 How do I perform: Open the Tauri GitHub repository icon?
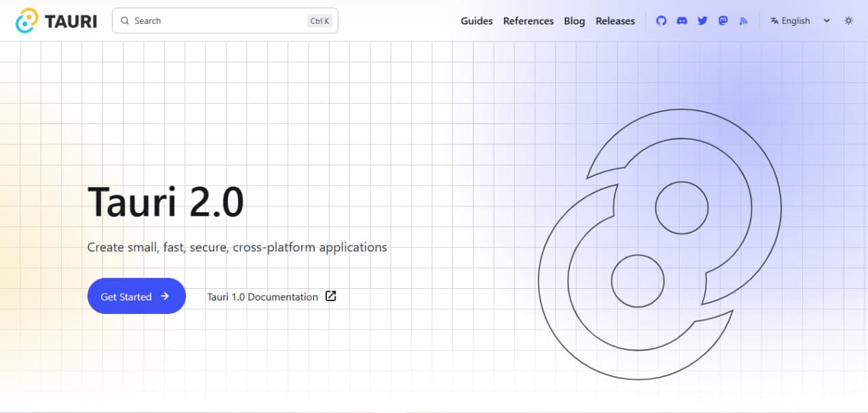tap(661, 21)
